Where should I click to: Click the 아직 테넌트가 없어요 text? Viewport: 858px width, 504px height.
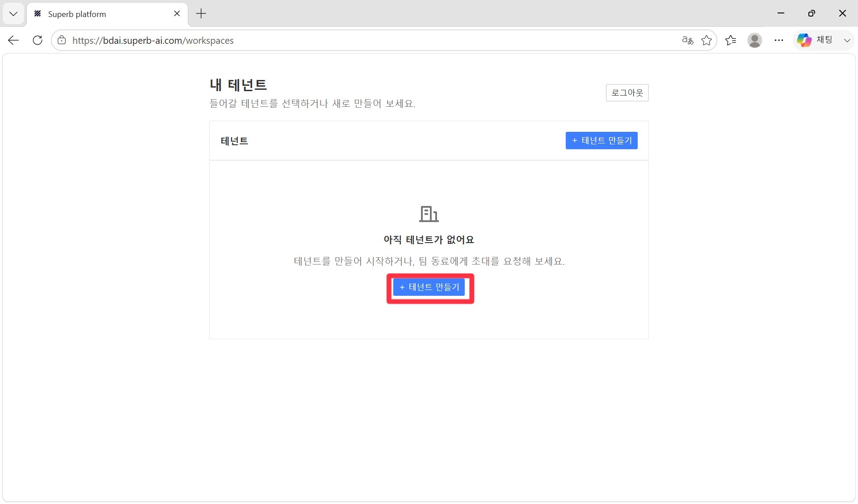[429, 239]
